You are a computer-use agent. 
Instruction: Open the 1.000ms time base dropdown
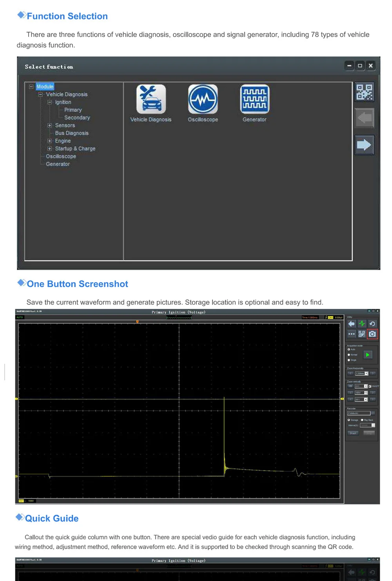coord(367,373)
